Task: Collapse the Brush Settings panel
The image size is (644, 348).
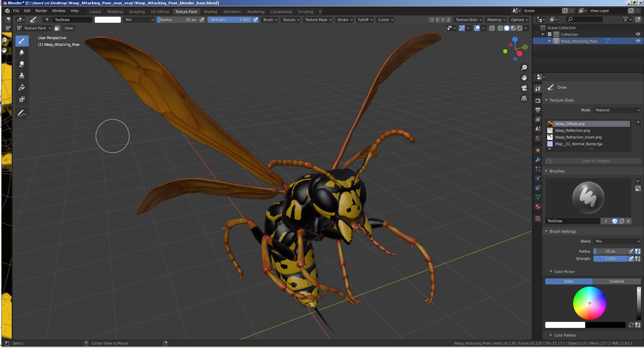Action: pyautogui.click(x=546, y=231)
